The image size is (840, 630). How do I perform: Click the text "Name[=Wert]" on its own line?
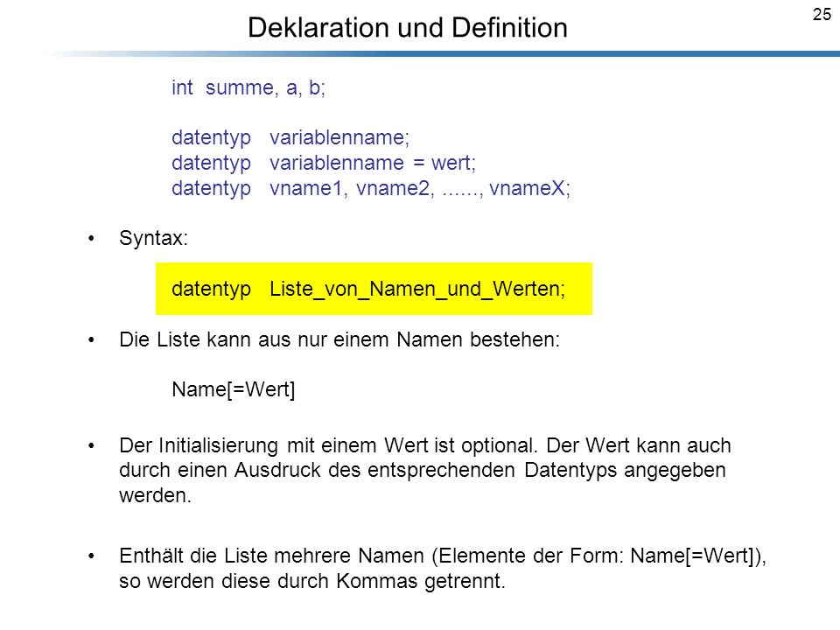coord(234,389)
